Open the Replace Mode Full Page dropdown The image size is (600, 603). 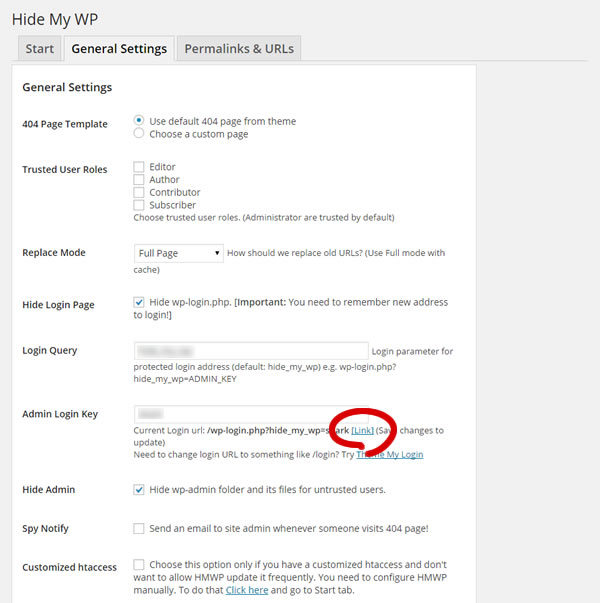pos(178,253)
